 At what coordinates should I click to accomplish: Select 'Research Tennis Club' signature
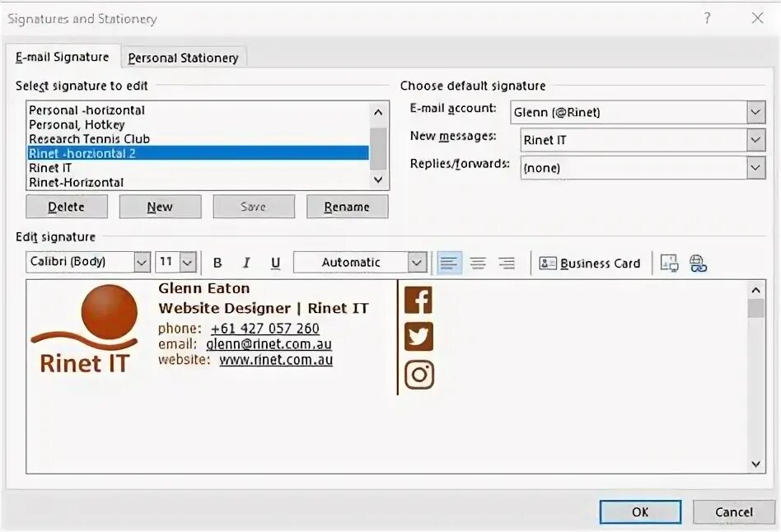[x=199, y=139]
